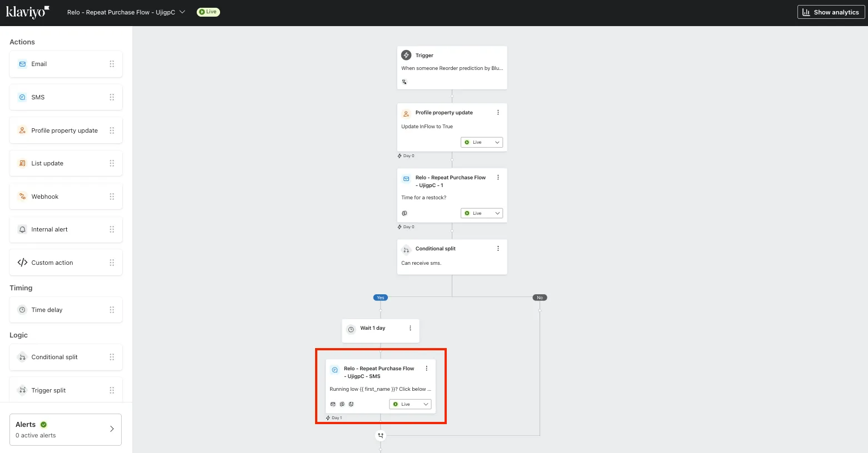
Task: Select 'Can receive sms.' condition text
Action: (x=421, y=263)
